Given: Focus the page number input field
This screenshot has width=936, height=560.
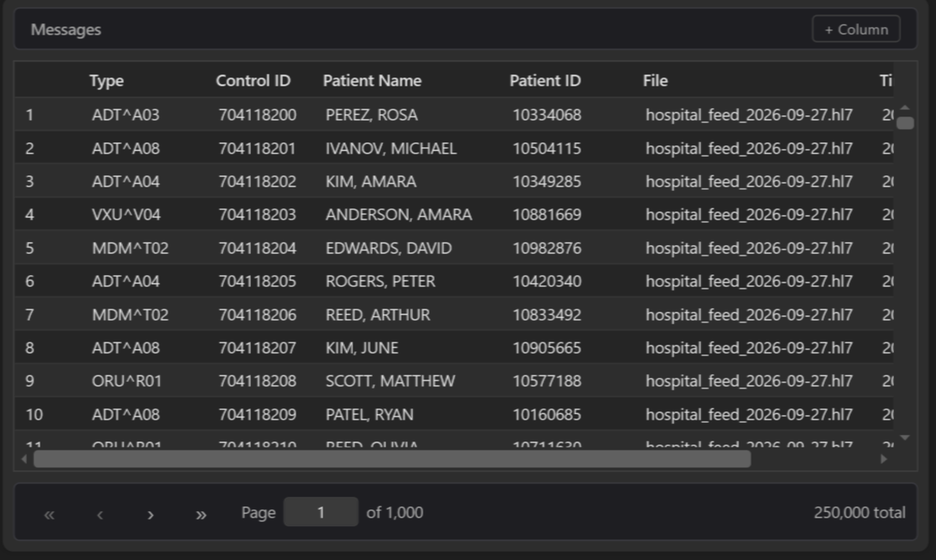Looking at the screenshot, I should coord(320,512).
